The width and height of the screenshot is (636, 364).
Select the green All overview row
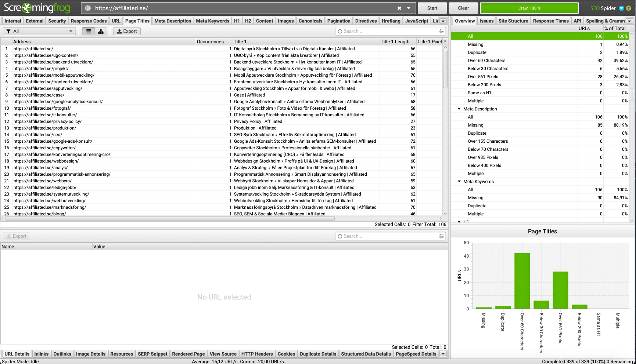pos(540,36)
